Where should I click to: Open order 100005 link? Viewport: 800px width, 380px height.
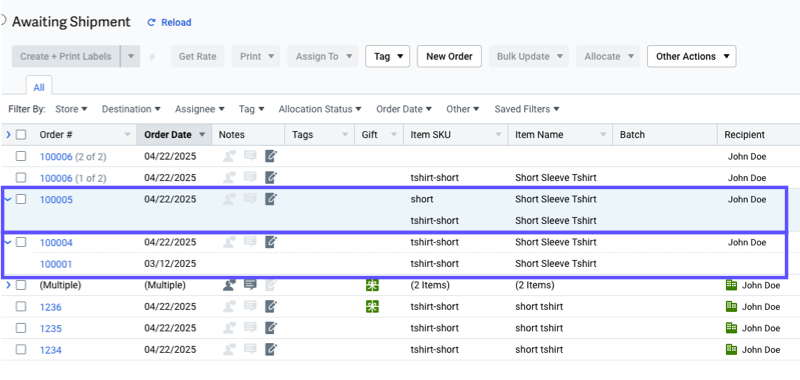tap(56, 199)
